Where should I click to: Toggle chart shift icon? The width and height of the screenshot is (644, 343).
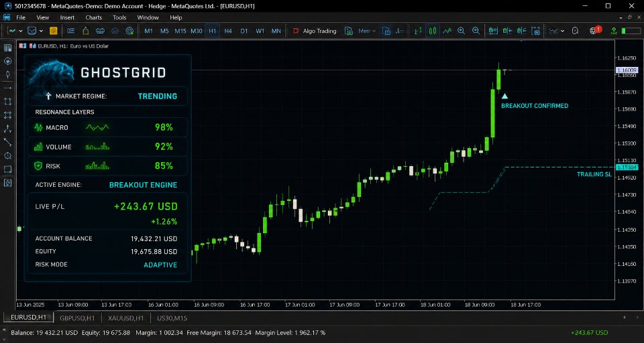click(x=522, y=31)
